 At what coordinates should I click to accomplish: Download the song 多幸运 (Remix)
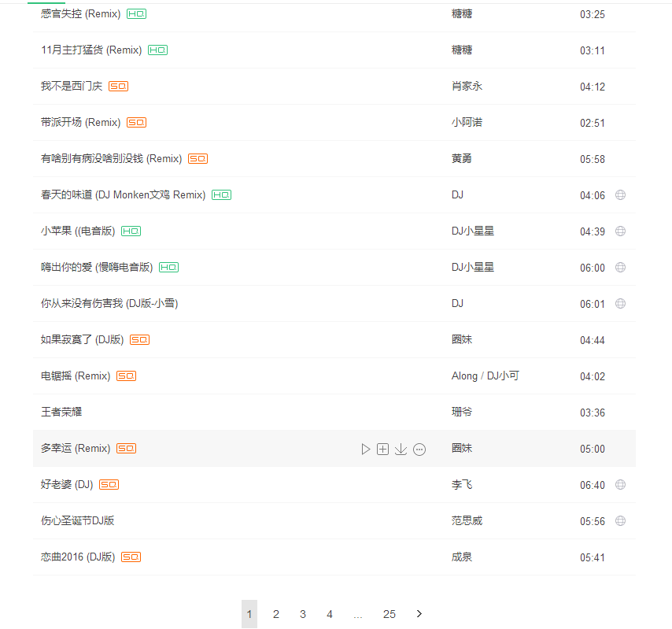(x=401, y=449)
